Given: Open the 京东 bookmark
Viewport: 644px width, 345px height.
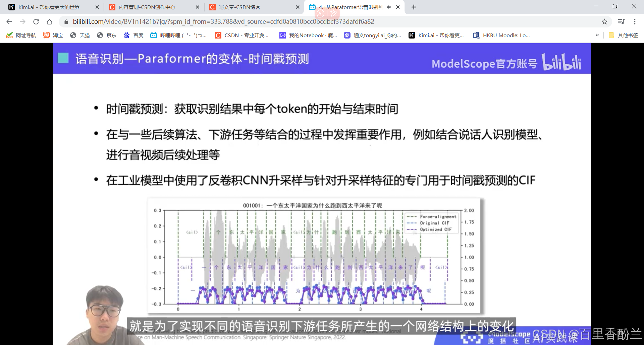Looking at the screenshot, I should point(107,35).
